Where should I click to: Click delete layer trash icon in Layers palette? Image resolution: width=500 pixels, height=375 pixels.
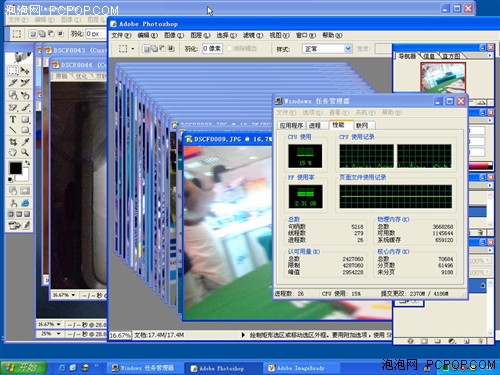(x=480, y=341)
